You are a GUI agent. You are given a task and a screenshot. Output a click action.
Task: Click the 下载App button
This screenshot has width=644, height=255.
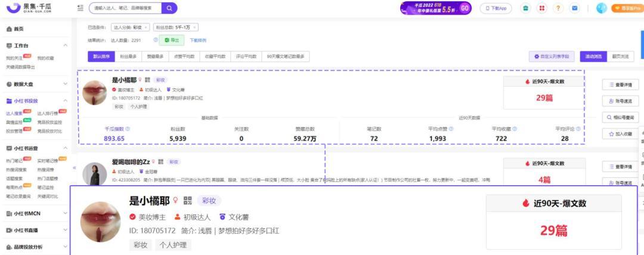coord(496,8)
